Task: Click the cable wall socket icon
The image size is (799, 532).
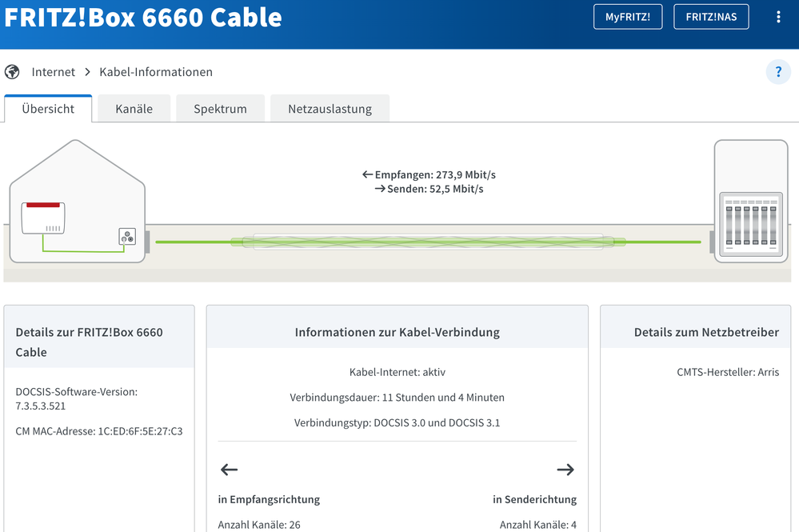Action: pos(127,237)
